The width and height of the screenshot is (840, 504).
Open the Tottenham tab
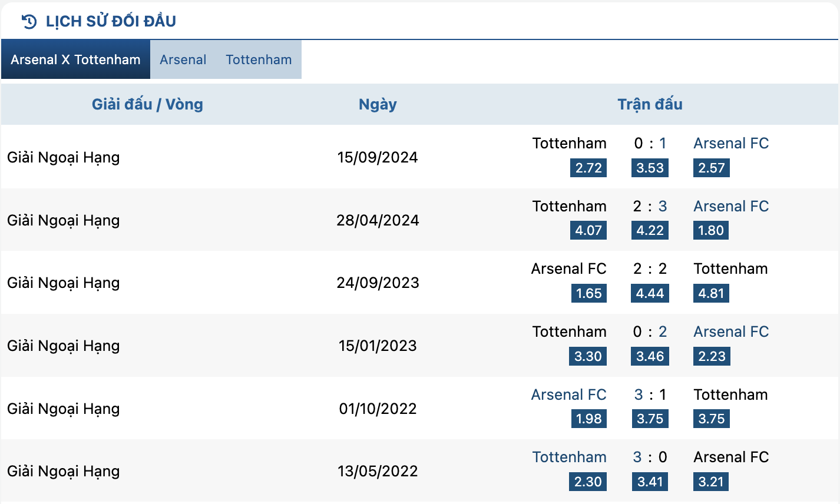[x=259, y=59]
